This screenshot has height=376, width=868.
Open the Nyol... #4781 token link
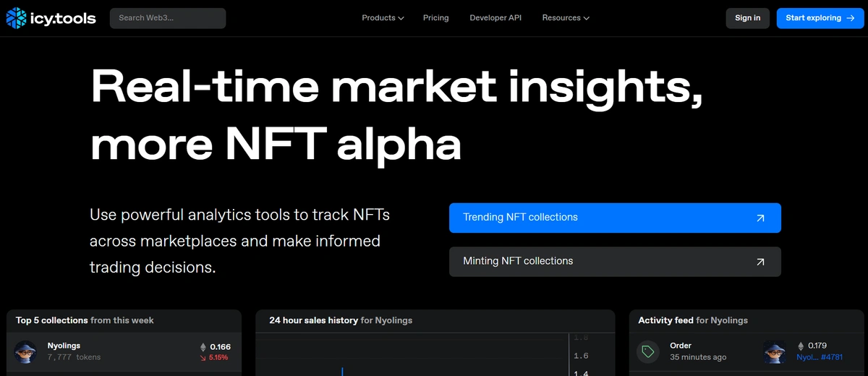[821, 357]
